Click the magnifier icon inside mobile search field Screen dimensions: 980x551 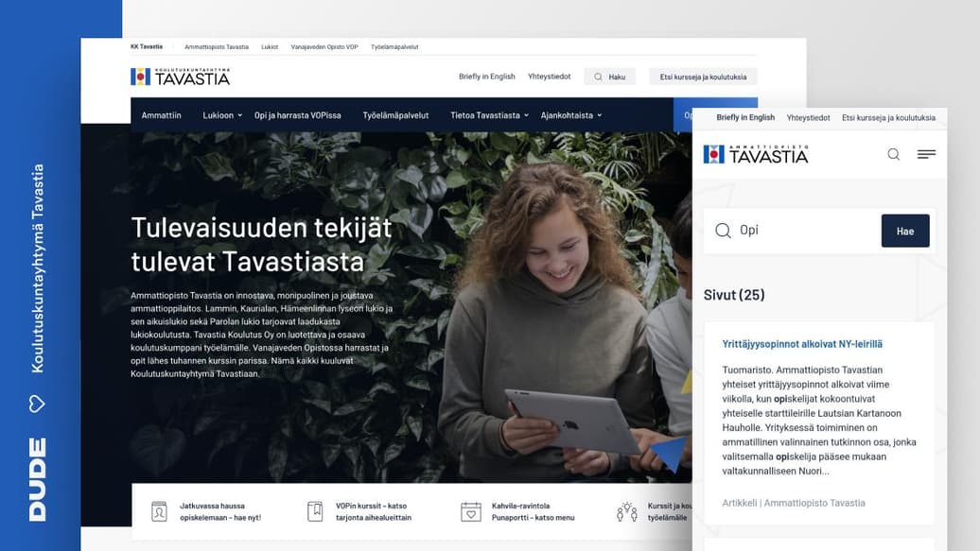[723, 231]
